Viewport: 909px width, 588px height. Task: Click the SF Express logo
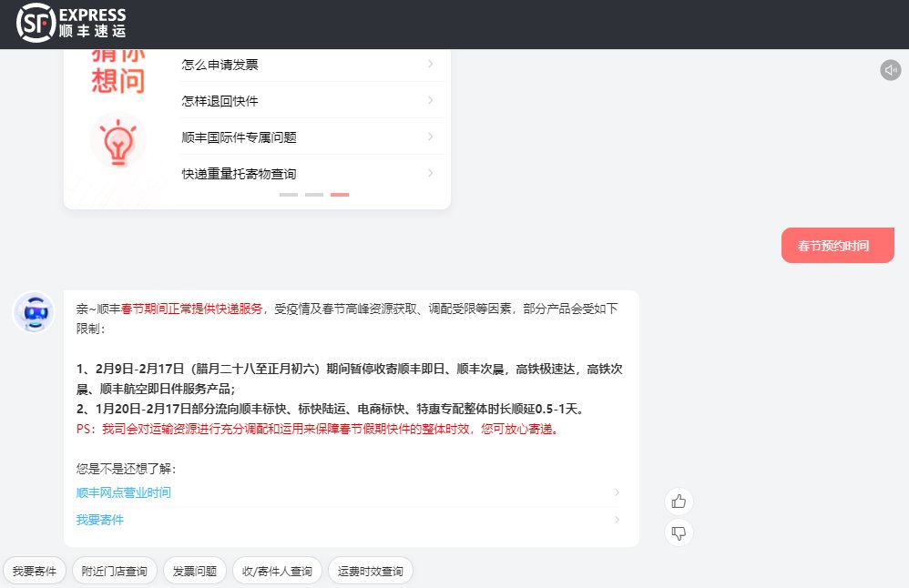point(71,23)
